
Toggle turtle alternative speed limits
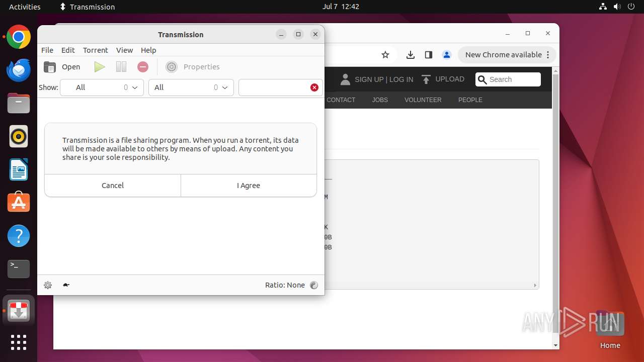(66, 285)
